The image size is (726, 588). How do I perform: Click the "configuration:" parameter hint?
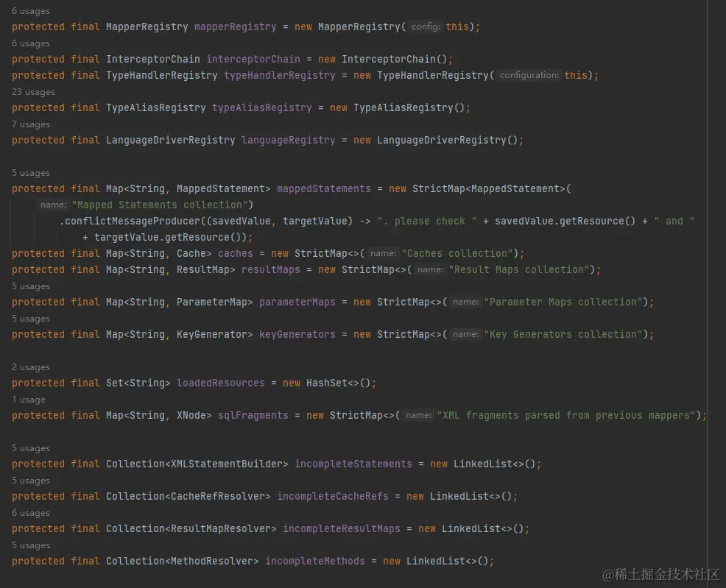point(529,75)
